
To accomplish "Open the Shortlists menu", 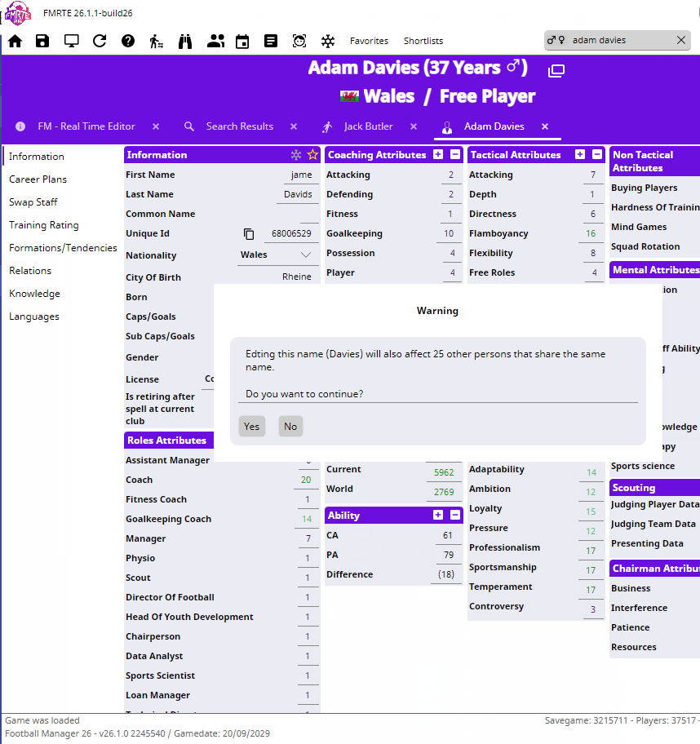I will (423, 41).
